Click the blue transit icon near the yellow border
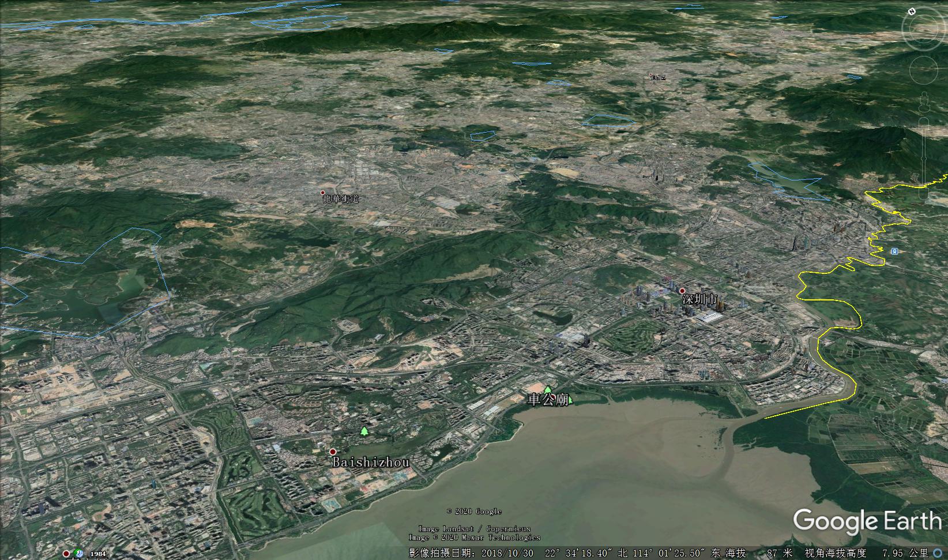 (894, 251)
